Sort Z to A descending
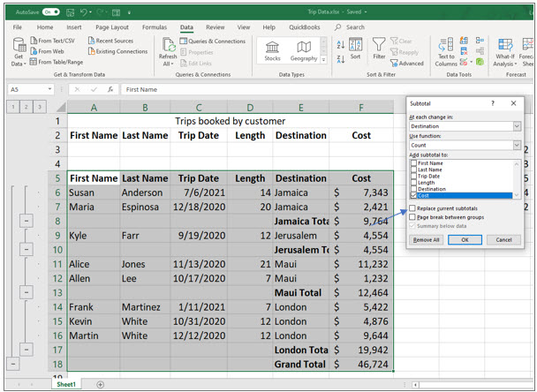Screen dimensions: 537x392 click(x=340, y=59)
